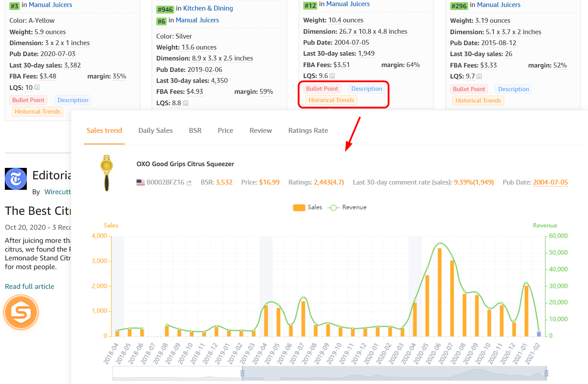Toggle the Sales legend in the chart
Screen dimensions: 588x384
(x=308, y=207)
